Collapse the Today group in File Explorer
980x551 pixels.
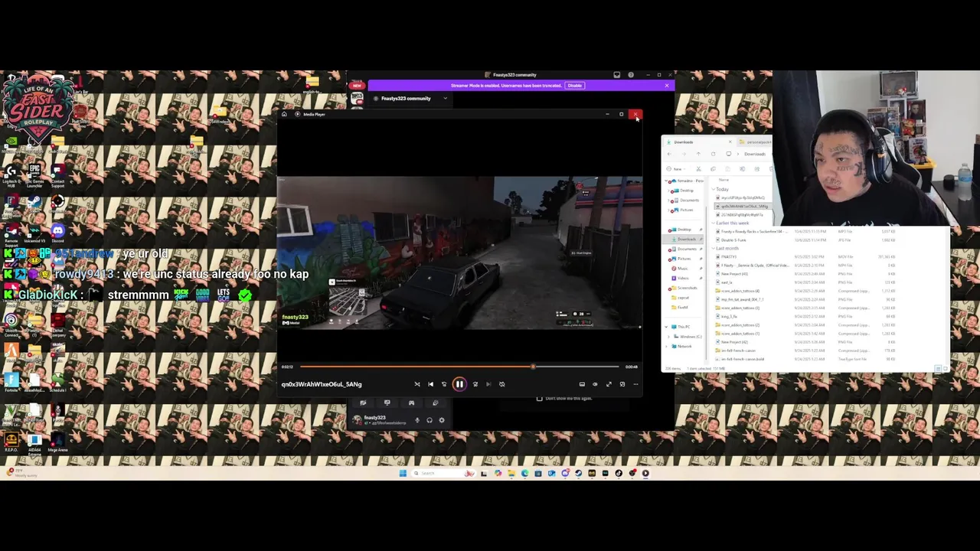(714, 189)
